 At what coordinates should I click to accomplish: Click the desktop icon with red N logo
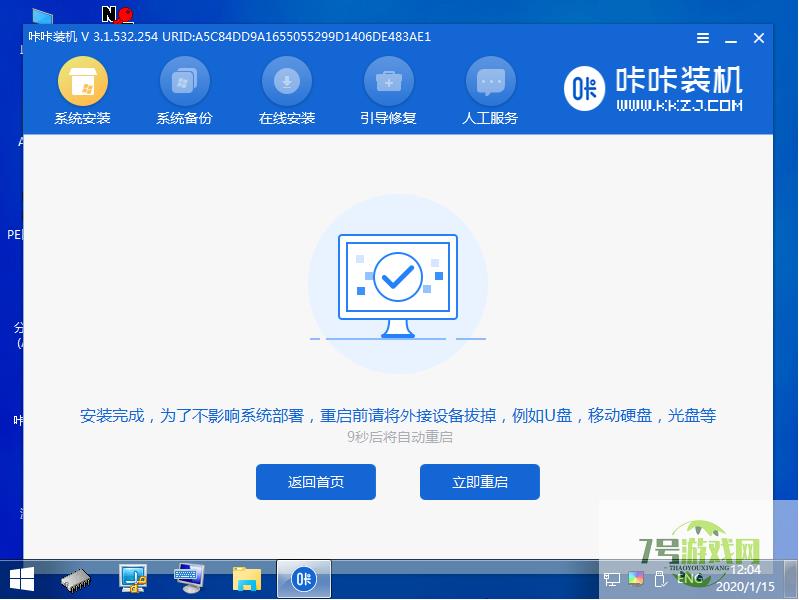pyautogui.click(x=117, y=14)
